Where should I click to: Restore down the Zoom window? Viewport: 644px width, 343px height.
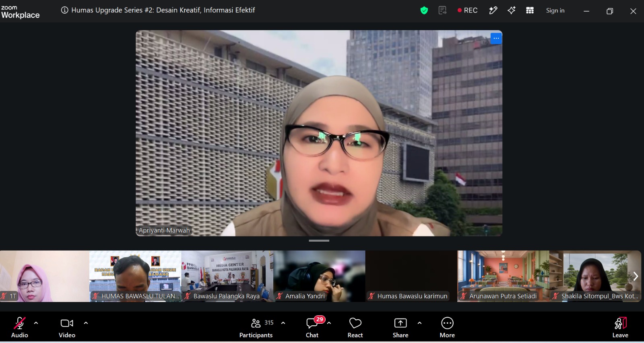click(610, 11)
